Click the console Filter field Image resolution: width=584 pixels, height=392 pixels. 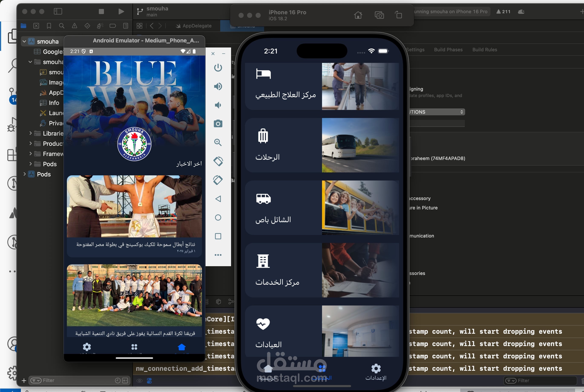click(x=540, y=381)
